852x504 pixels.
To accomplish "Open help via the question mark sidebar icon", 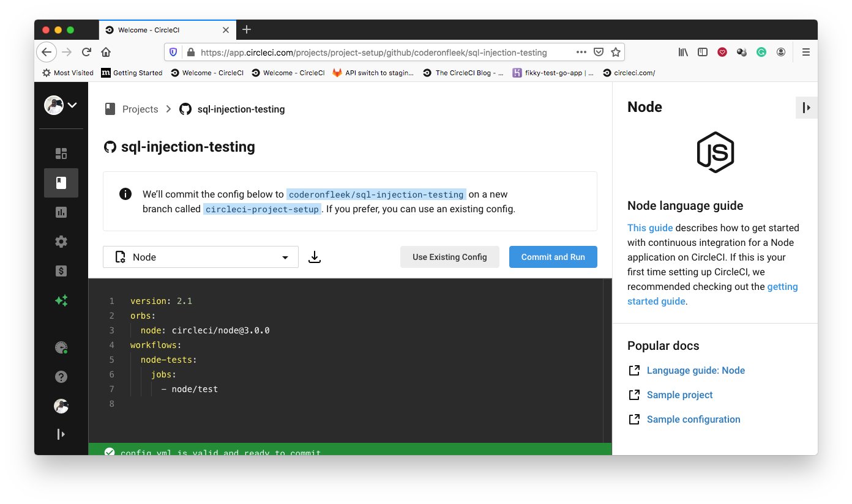I will coord(61,377).
